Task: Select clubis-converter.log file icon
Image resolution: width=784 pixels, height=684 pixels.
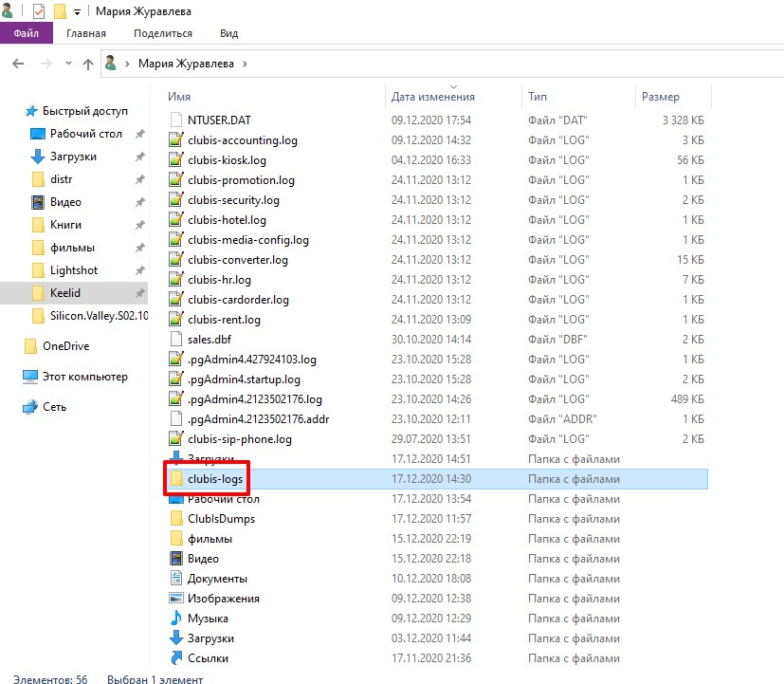Action: 176,260
